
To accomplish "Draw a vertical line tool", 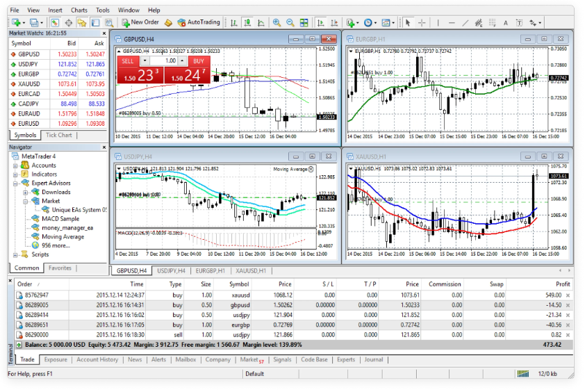I will 438,23.
